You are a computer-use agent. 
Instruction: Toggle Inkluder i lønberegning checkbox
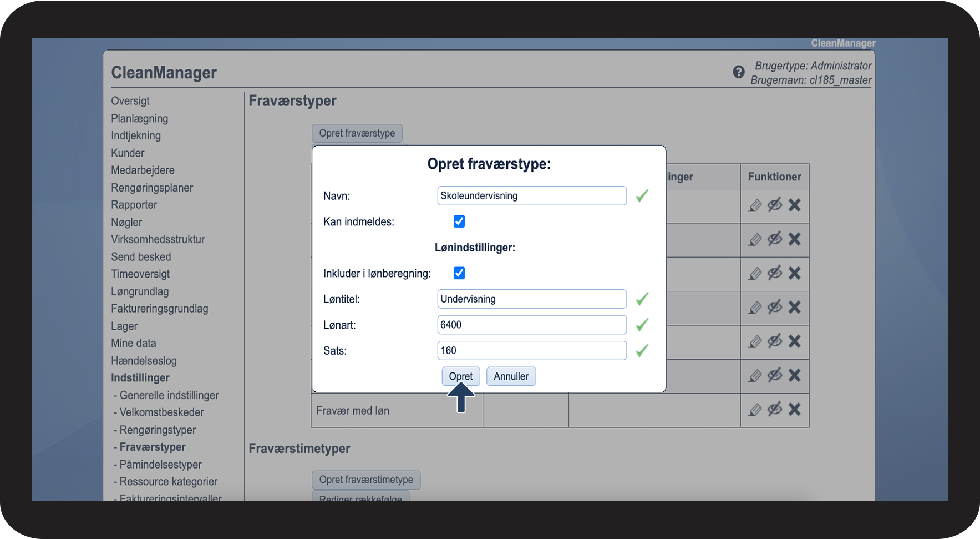[x=459, y=273]
